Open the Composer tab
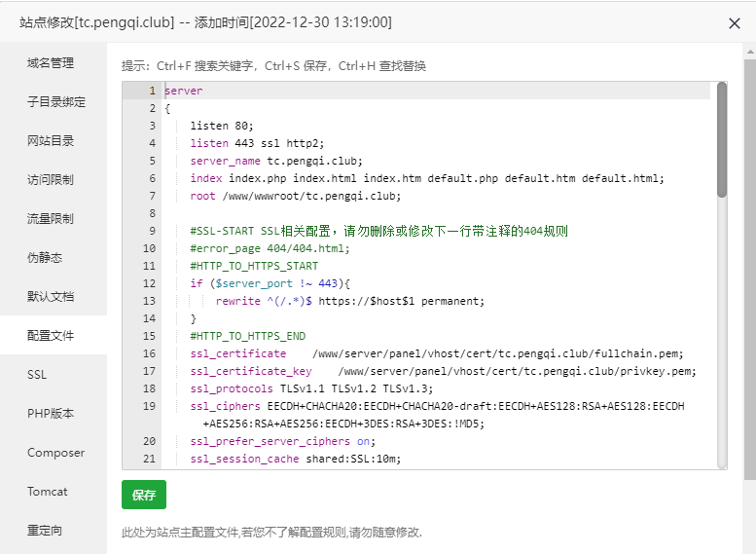 point(55,452)
